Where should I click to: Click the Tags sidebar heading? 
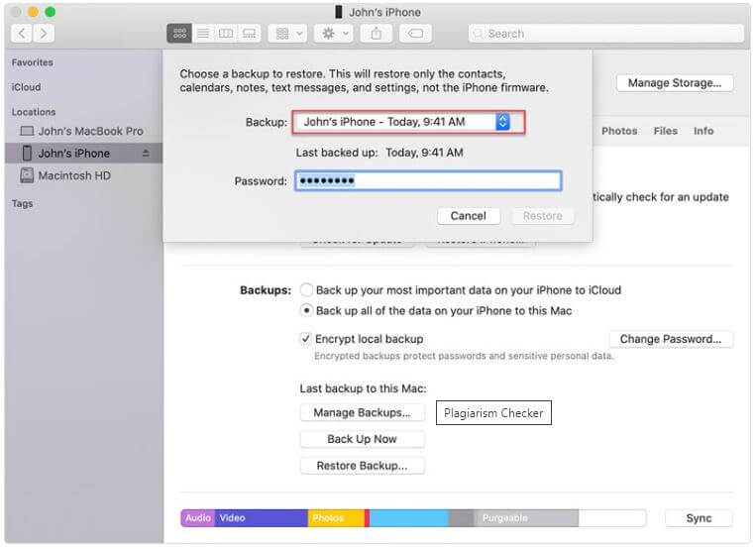22,203
